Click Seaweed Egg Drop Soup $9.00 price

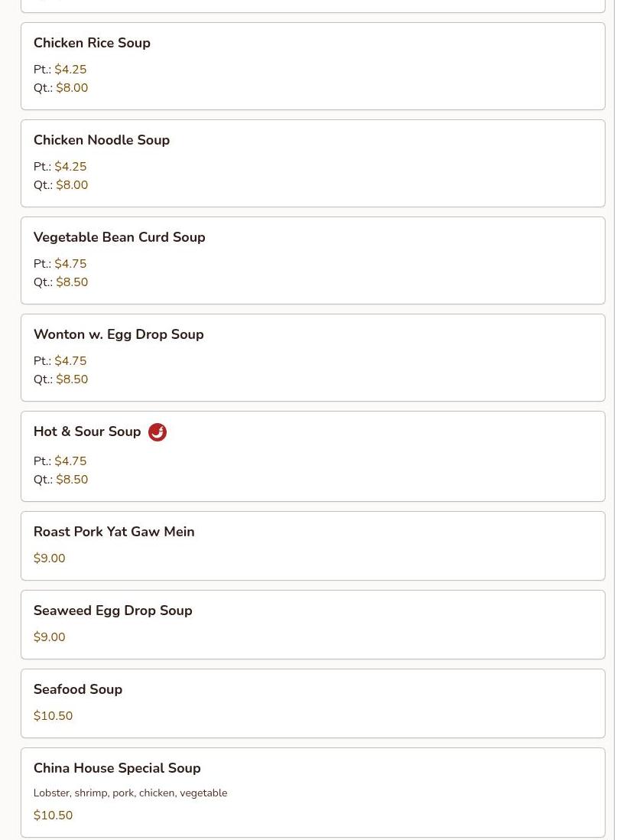[x=49, y=637]
